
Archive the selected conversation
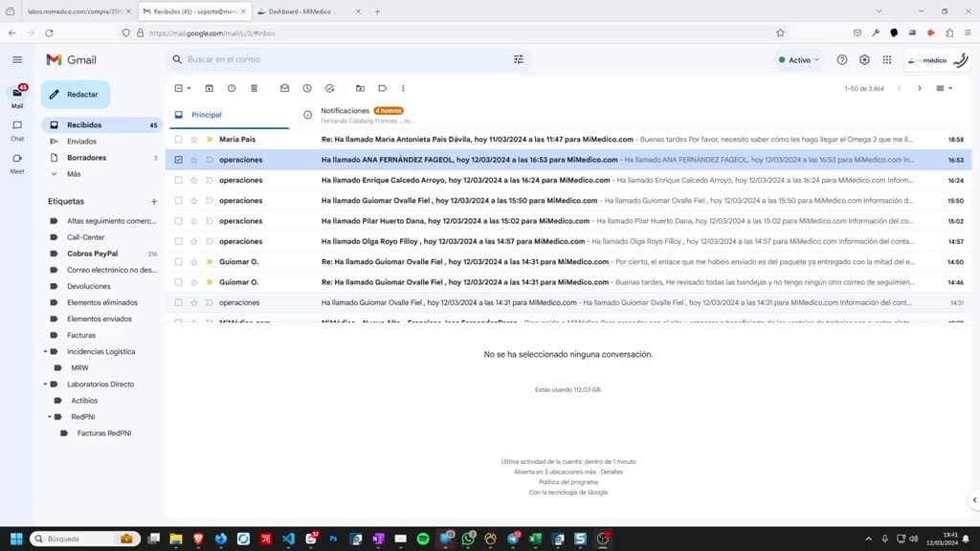[x=210, y=89]
